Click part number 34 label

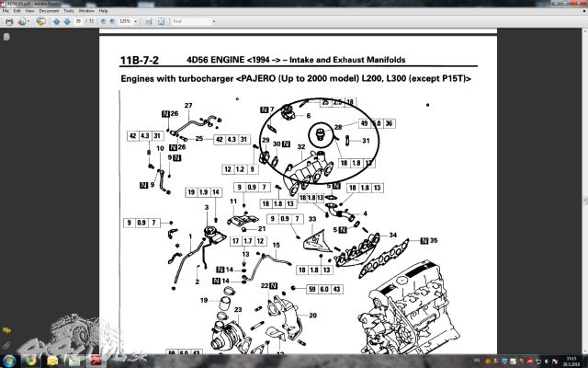[392, 236]
